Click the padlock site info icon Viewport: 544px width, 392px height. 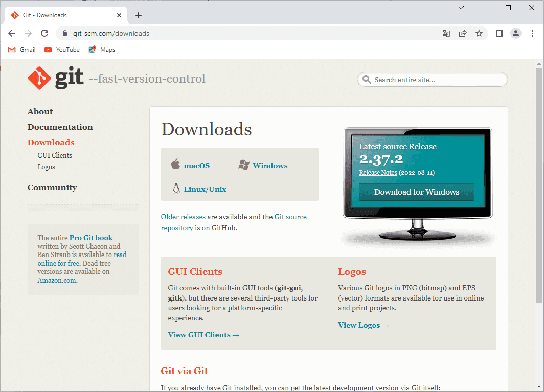click(x=64, y=33)
